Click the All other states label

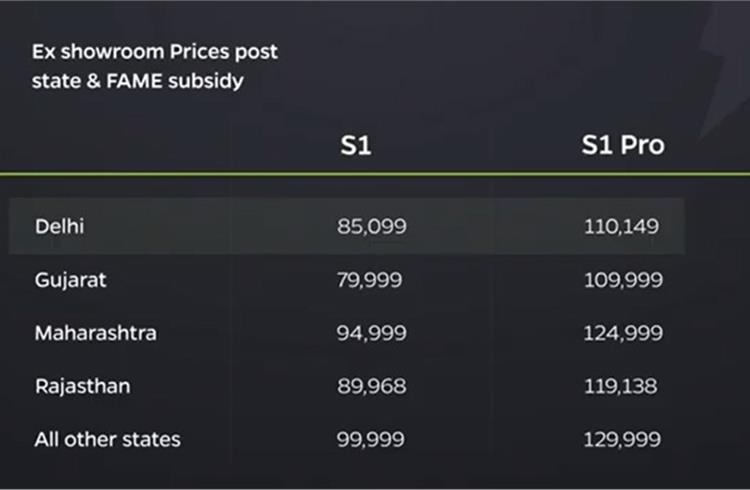(x=107, y=439)
